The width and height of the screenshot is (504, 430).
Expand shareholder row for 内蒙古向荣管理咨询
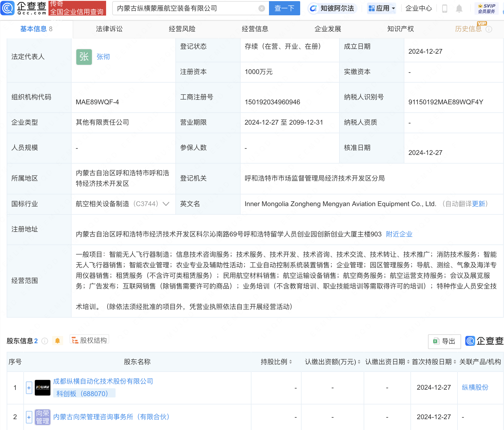pos(29,417)
